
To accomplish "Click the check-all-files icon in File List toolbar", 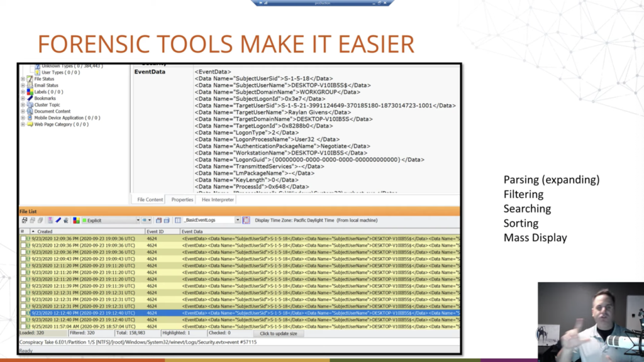I will pos(25,221).
